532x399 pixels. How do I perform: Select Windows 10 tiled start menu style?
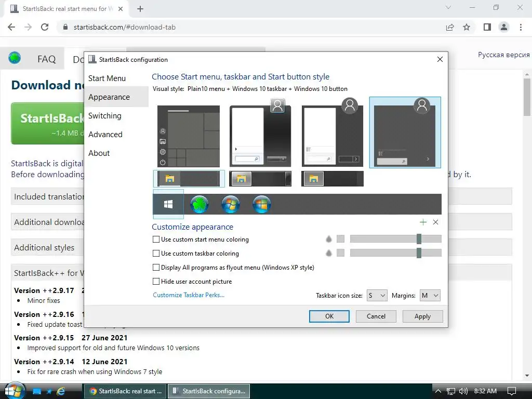[x=189, y=136]
